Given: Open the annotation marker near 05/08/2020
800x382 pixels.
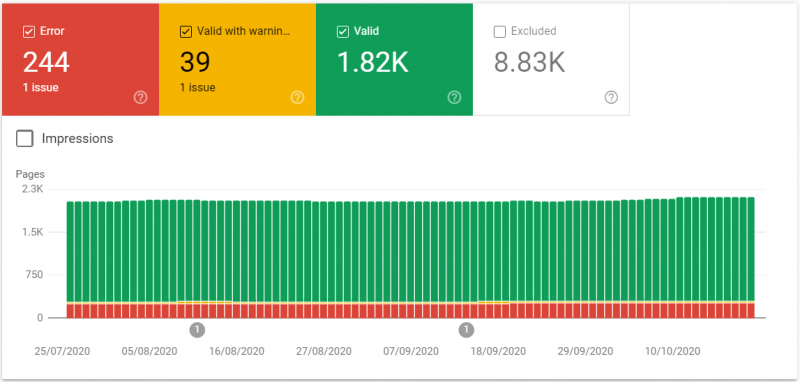Looking at the screenshot, I should tap(197, 330).
